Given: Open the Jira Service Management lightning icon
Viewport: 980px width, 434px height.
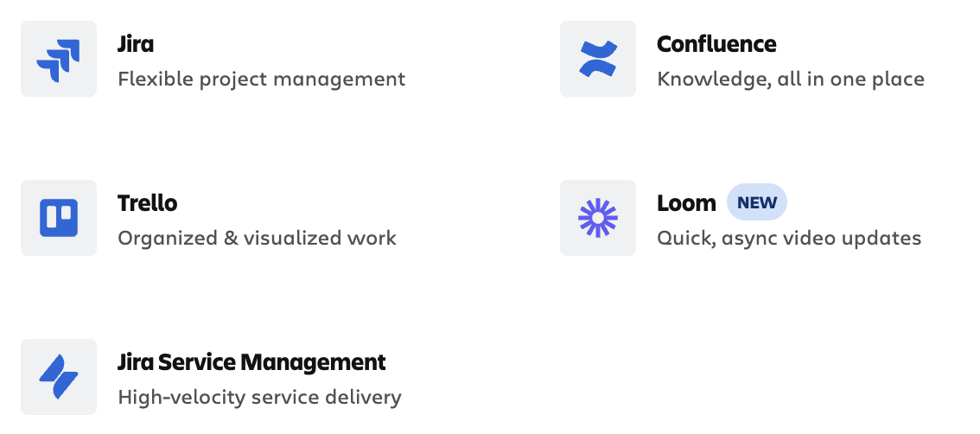Looking at the screenshot, I should point(59,376).
